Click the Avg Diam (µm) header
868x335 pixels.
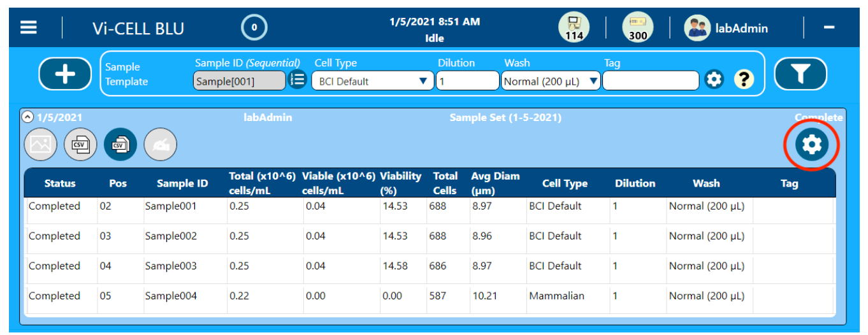click(x=495, y=183)
